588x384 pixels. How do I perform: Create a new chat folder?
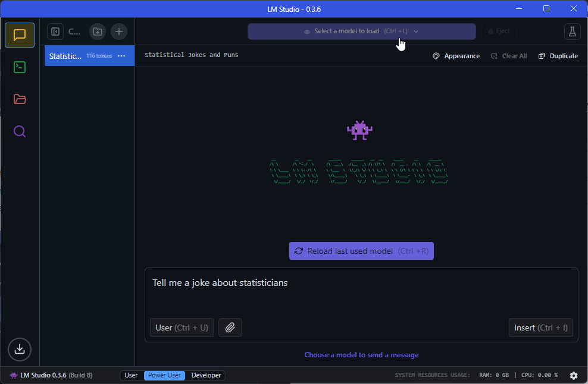(98, 32)
